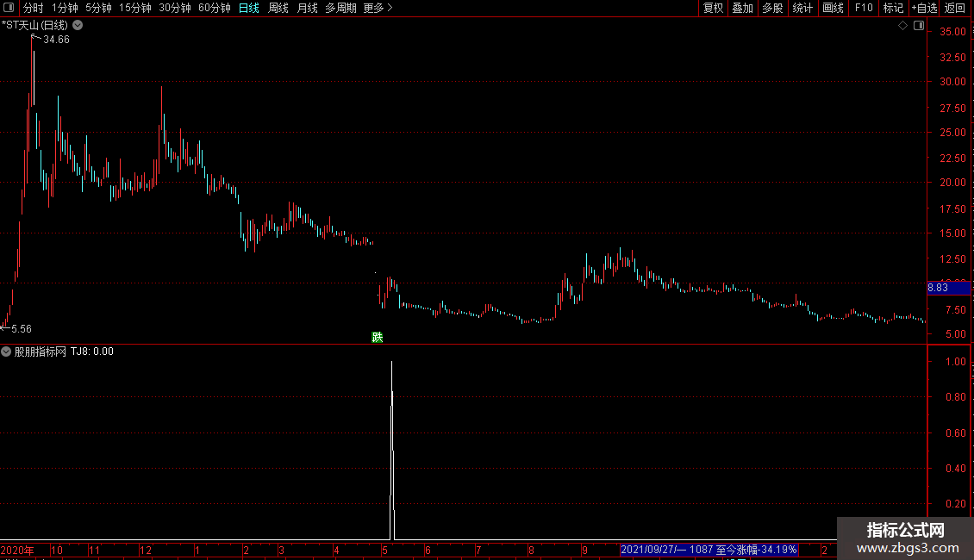Click the 1.00 indicator axis label
974x560 pixels.
955,362
